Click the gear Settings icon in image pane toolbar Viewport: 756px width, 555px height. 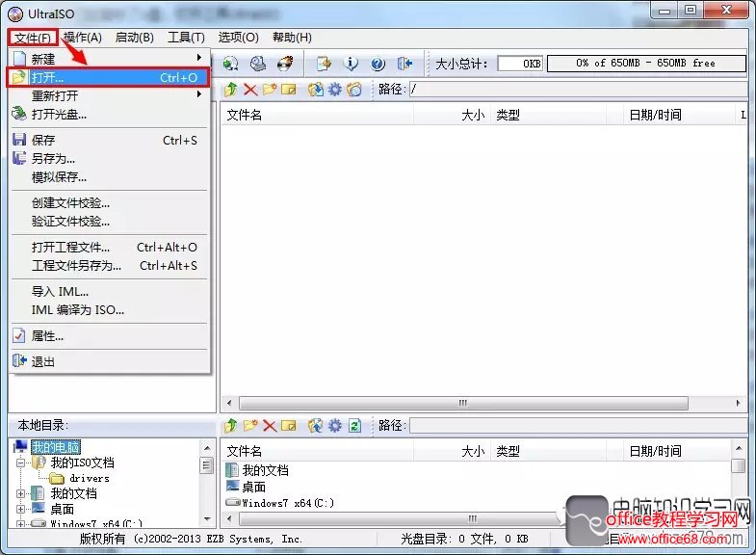pos(335,90)
